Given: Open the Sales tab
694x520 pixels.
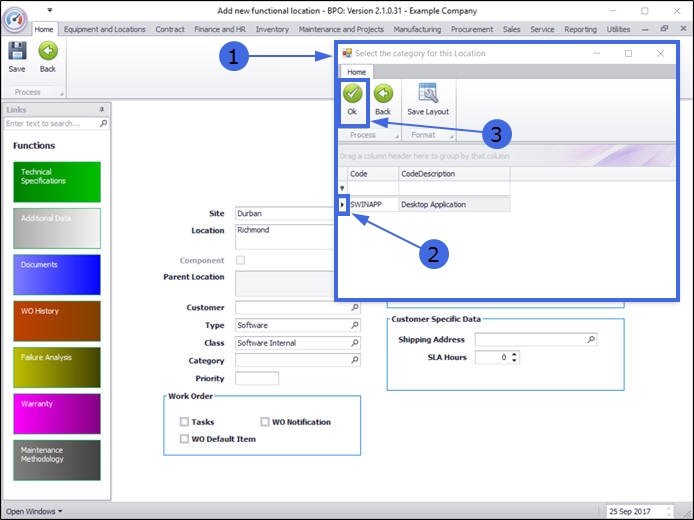Looking at the screenshot, I should pyautogui.click(x=511, y=29).
